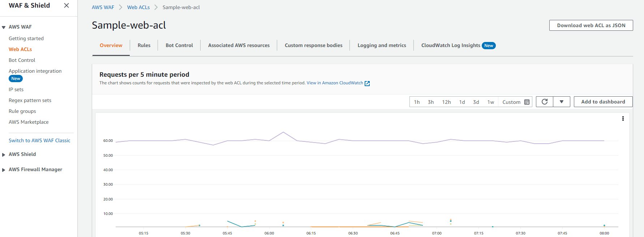Expand the AWS Shield section
The image size is (644, 237).
(x=4, y=155)
